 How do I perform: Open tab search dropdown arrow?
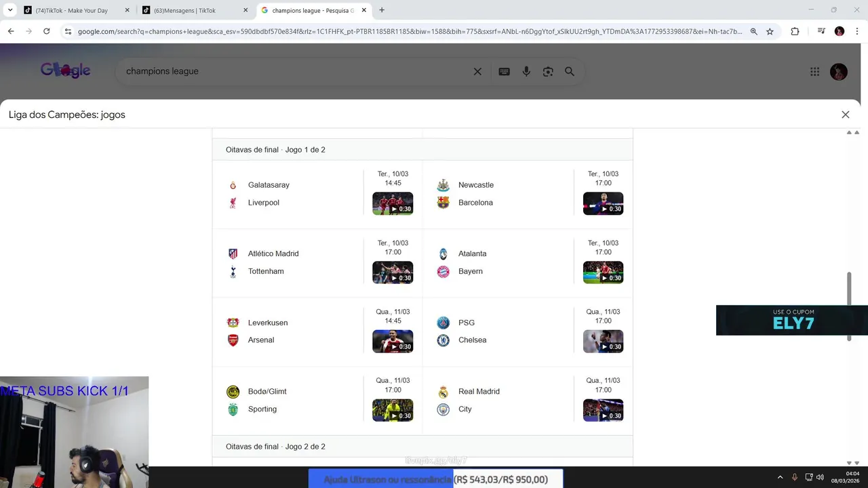10,10
